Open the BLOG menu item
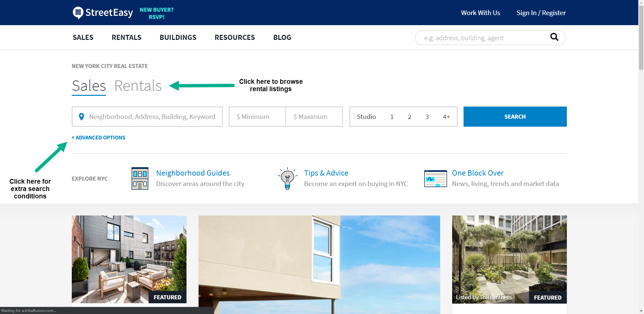Screen dimensions: 644x314 click(x=282, y=38)
